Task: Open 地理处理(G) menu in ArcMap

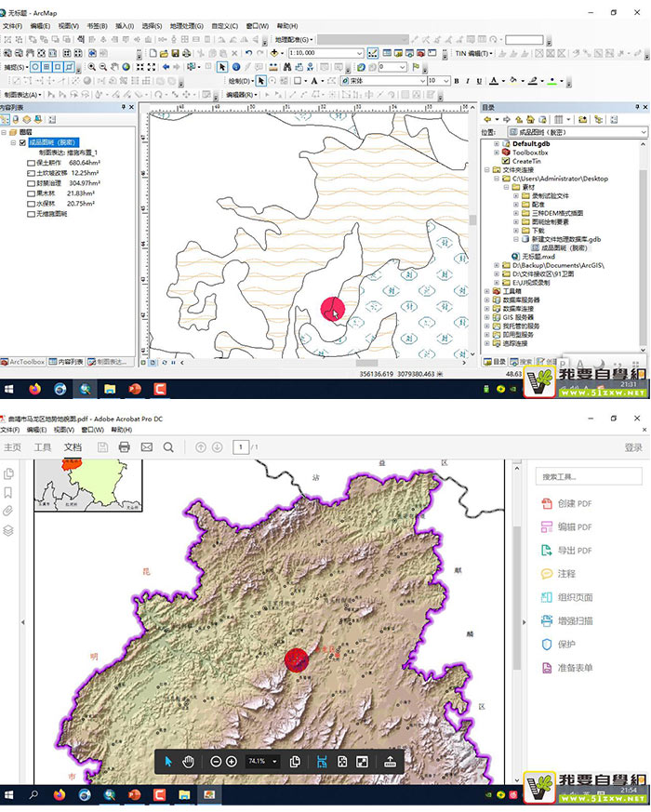Action: [x=186, y=26]
